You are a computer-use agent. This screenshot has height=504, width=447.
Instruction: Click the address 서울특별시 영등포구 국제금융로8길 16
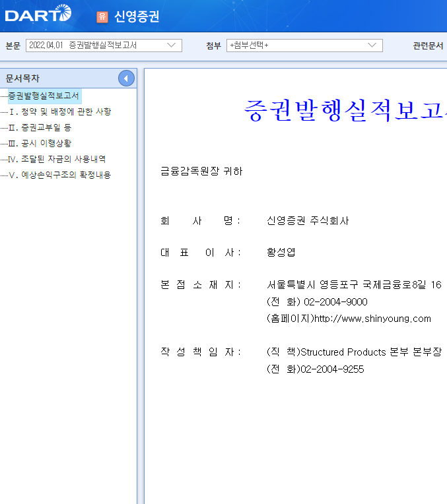[354, 284]
